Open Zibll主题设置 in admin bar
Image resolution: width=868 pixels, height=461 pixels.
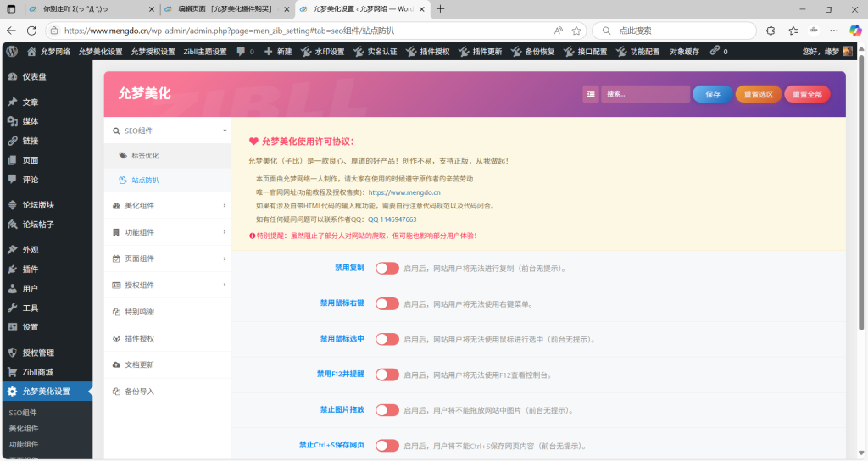(x=205, y=52)
